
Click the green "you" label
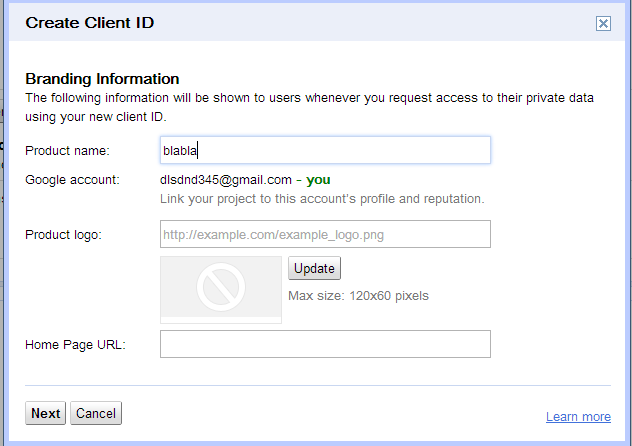tap(318, 180)
